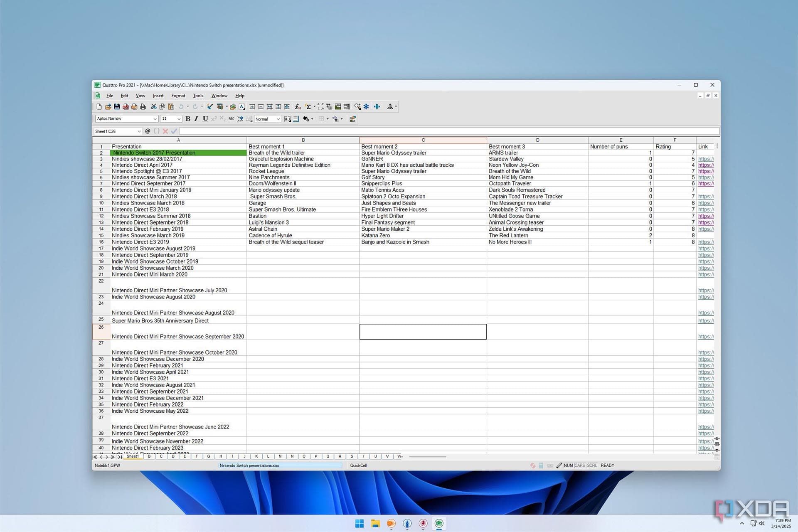The height and width of the screenshot is (532, 798).
Task: Expand the Redo history dropdown arrow
Action: pos(202,107)
